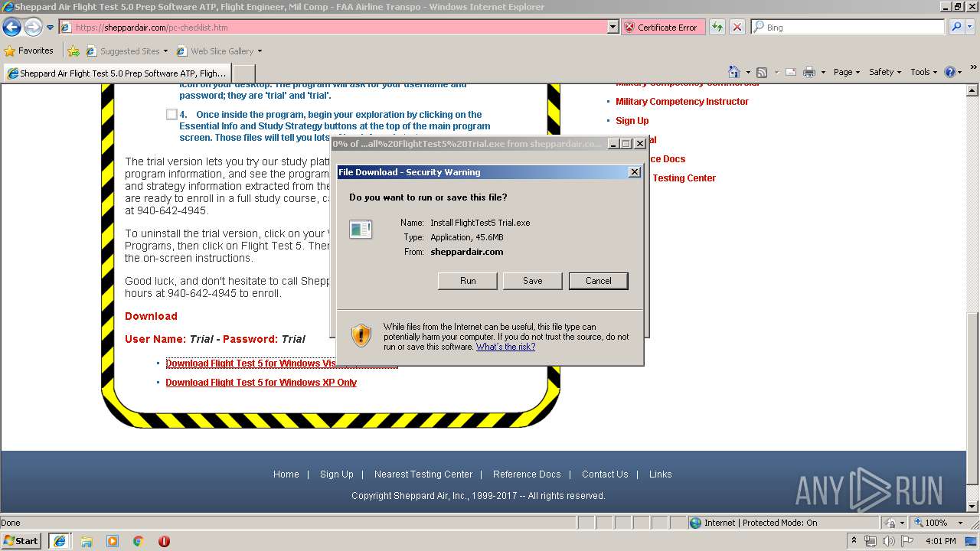
Task: Open the footer Sign Up link
Action: 337,474
